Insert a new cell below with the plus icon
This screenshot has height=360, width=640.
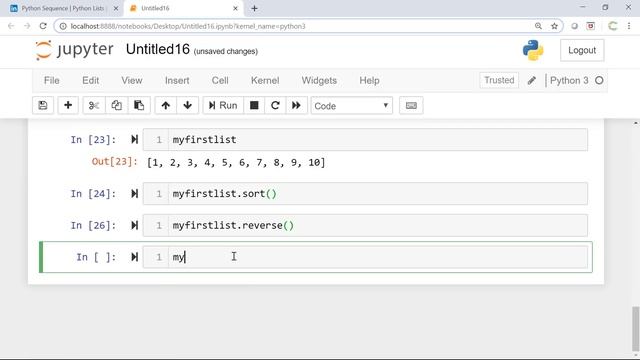tap(68, 106)
